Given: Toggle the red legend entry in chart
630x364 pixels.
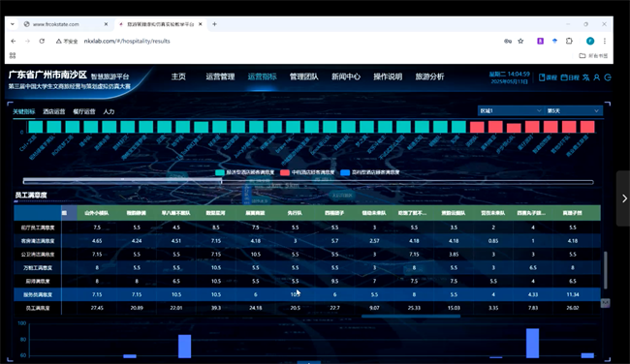Looking at the screenshot, I should click(307, 172).
